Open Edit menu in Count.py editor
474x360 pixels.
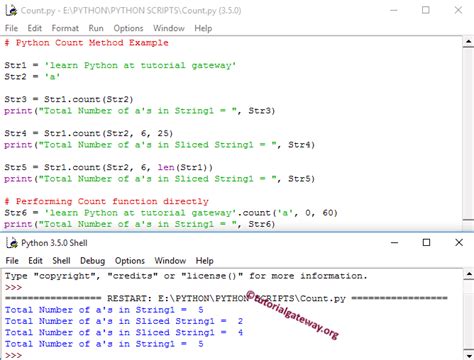click(x=35, y=28)
